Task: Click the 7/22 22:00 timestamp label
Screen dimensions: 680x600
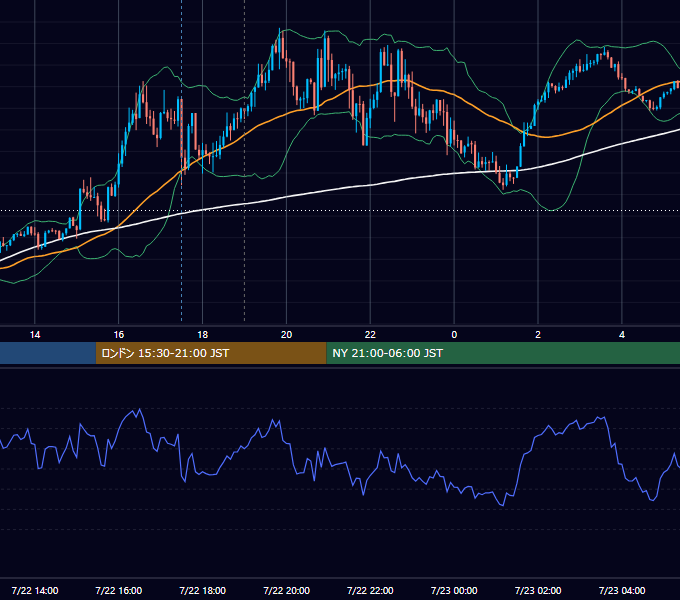Action: (x=370, y=590)
